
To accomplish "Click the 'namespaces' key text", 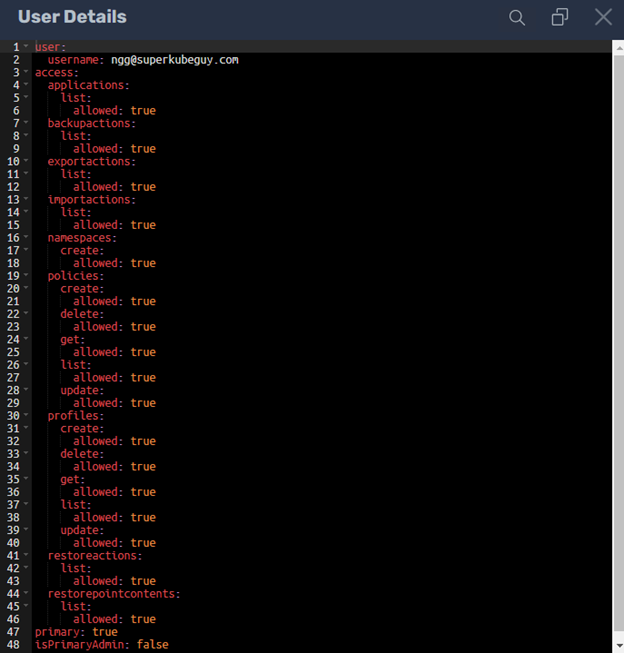I will pos(80,238).
